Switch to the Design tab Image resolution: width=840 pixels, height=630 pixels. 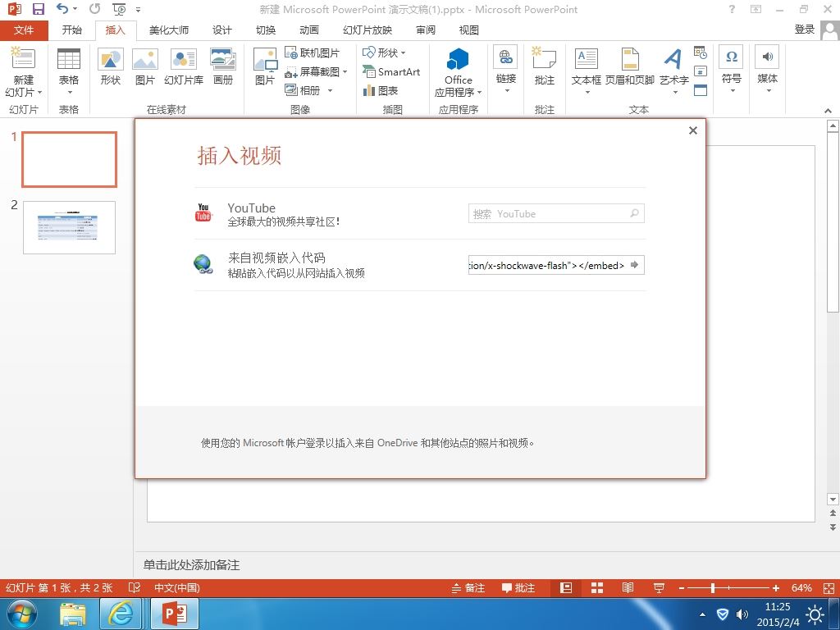pyautogui.click(x=221, y=30)
